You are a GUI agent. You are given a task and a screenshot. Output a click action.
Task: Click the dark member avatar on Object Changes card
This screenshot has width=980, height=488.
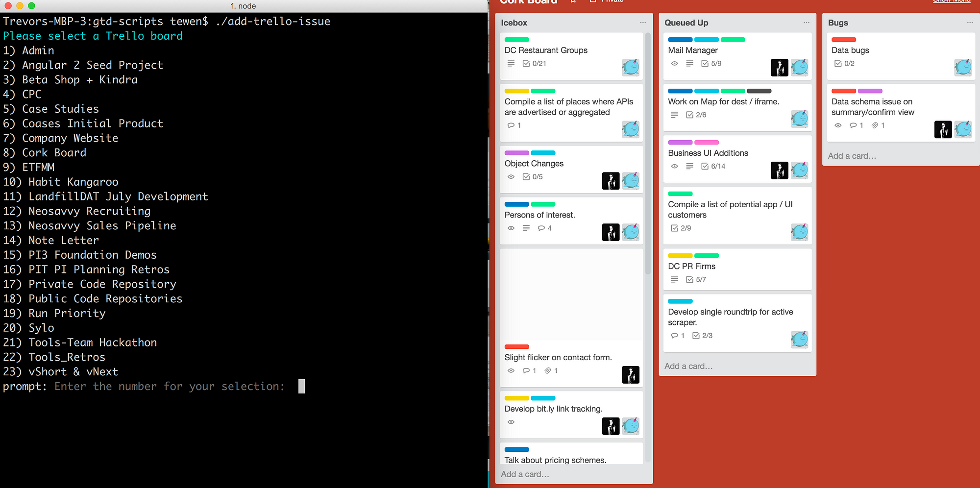click(611, 181)
